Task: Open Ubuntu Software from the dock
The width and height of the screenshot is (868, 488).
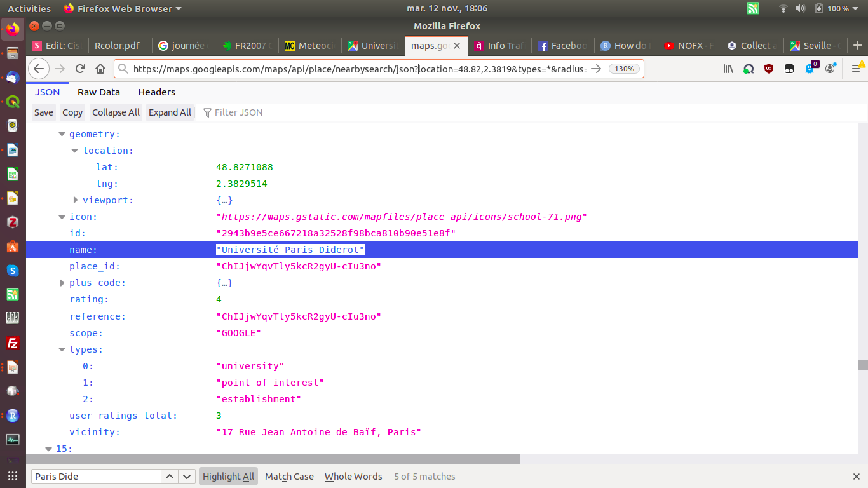Action: [13, 247]
